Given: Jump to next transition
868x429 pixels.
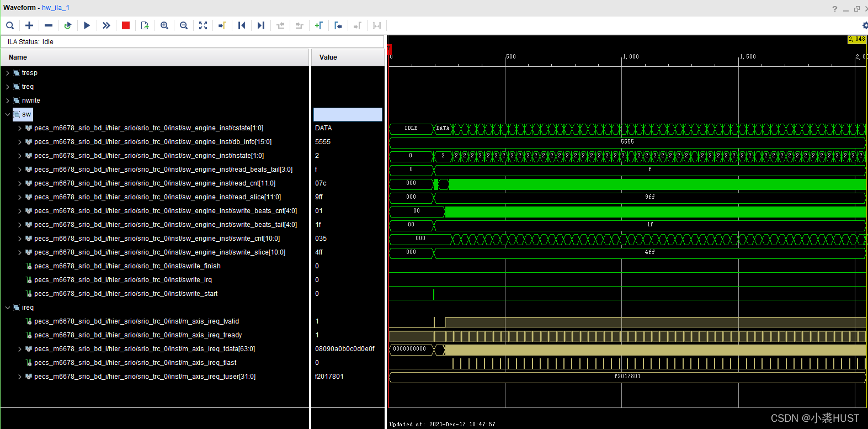Looking at the screenshot, I should click(x=300, y=25).
